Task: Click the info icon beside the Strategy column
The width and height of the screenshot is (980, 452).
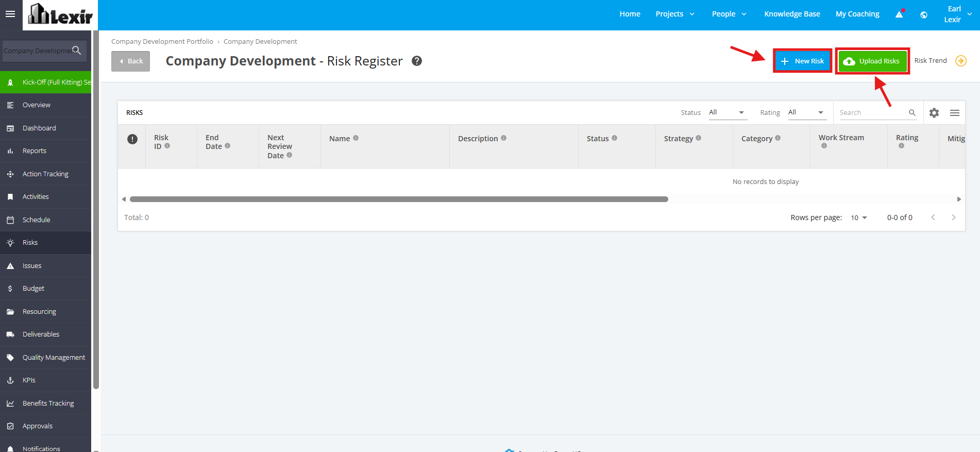Action: [698, 138]
